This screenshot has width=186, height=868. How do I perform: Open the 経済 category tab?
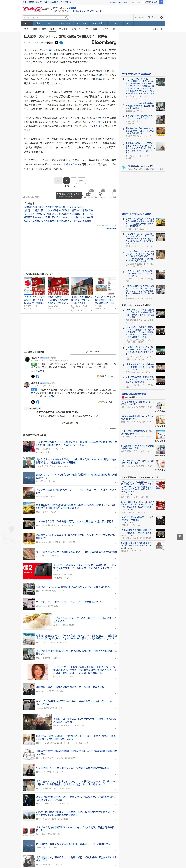(x=52, y=29)
